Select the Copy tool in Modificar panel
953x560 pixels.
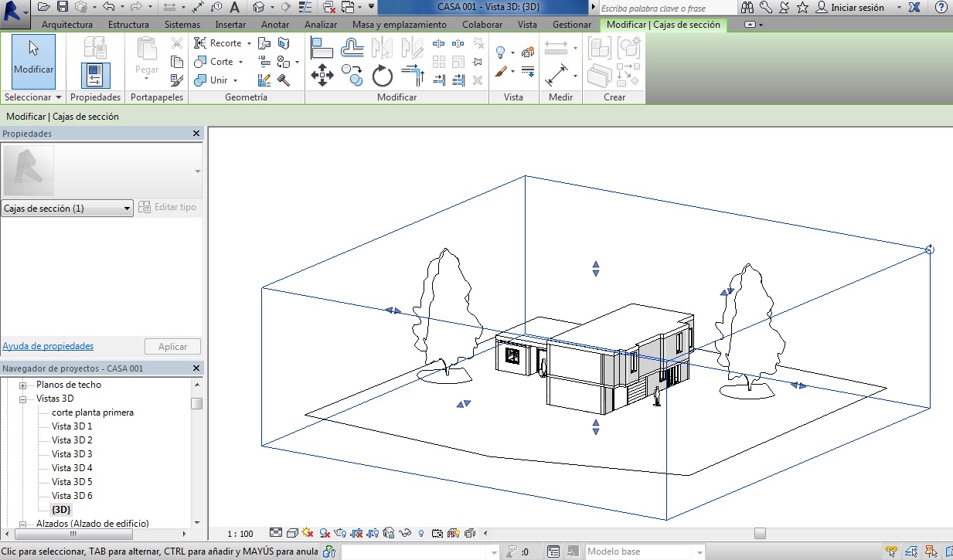(352, 76)
